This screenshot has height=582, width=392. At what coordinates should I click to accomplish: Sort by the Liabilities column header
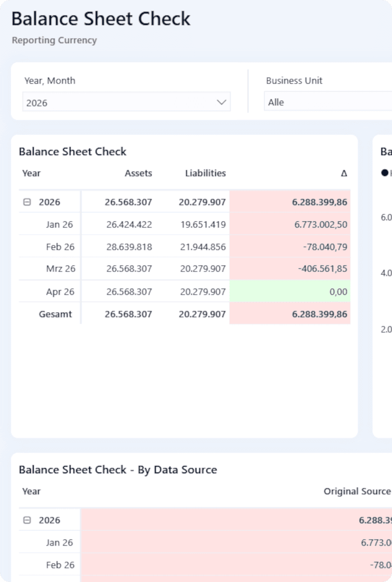[x=205, y=173]
